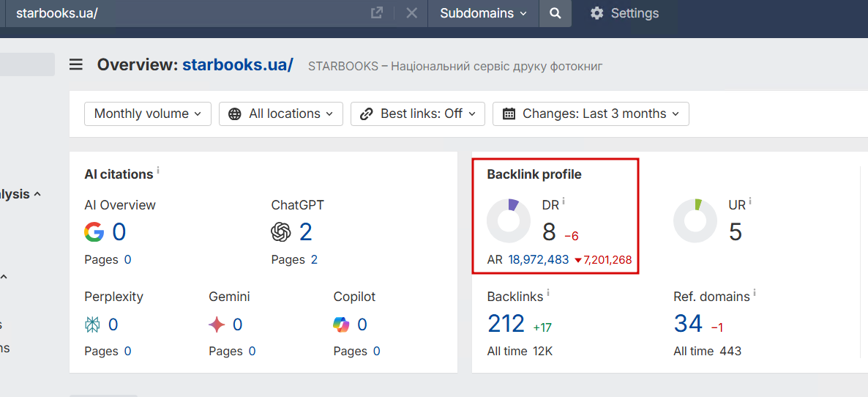Screen dimensions: 868x397
Task: Click the Google AI Overview logo
Action: click(94, 232)
